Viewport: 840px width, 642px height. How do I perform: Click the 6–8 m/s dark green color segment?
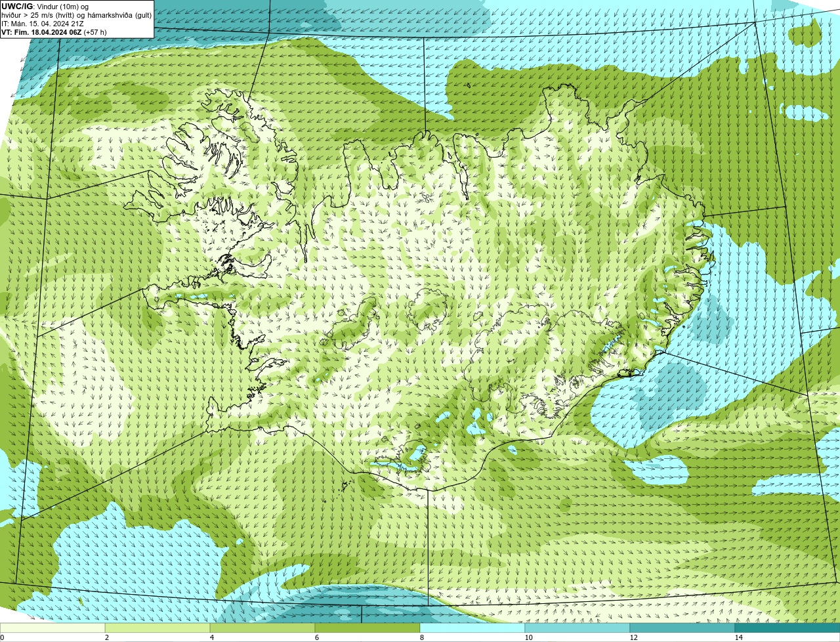tap(367, 628)
